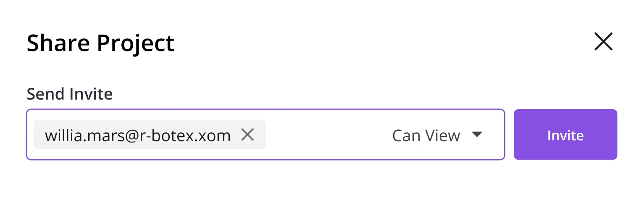The height and width of the screenshot is (221, 644).
Task: Click the Invite button
Action: 565,135
